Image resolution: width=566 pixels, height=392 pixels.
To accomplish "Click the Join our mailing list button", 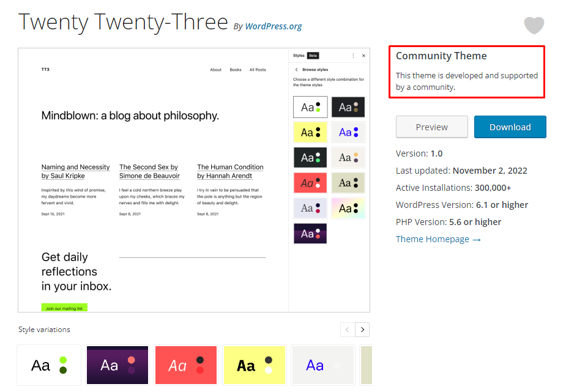I will (x=64, y=308).
